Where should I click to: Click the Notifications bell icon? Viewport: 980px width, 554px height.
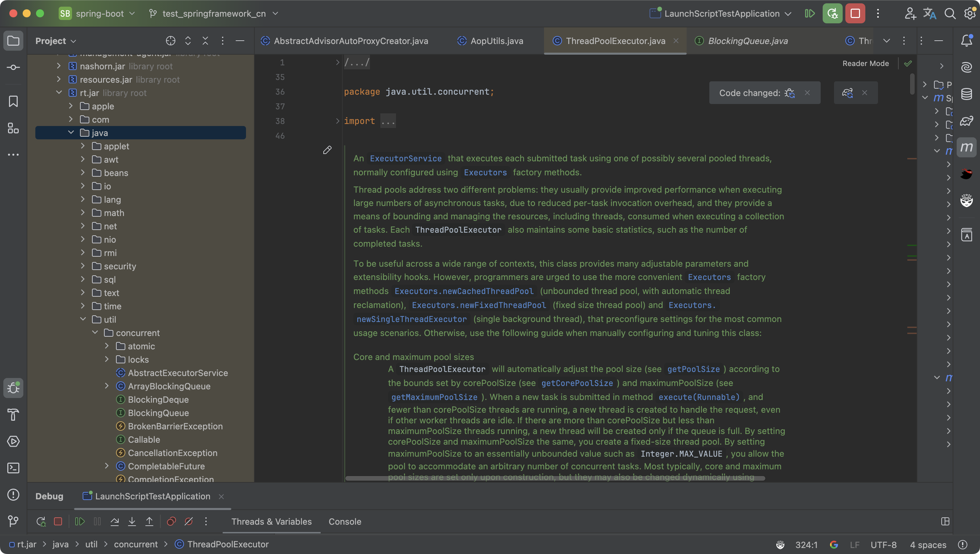tap(966, 41)
